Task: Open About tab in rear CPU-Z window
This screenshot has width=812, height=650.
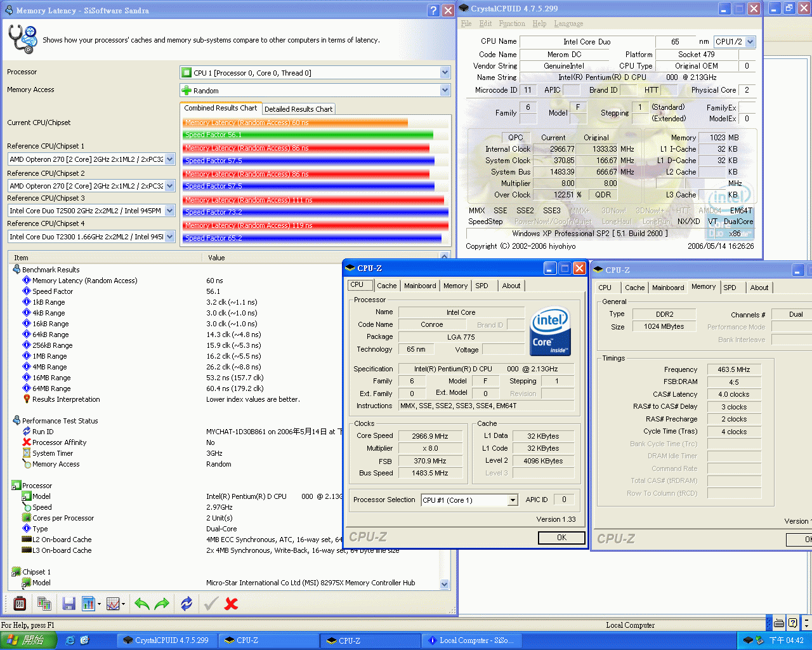Action: (x=759, y=288)
